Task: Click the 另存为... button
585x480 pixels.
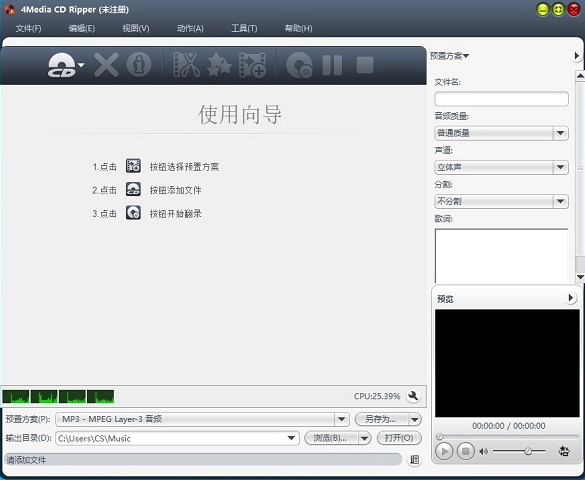Action: coord(381,419)
